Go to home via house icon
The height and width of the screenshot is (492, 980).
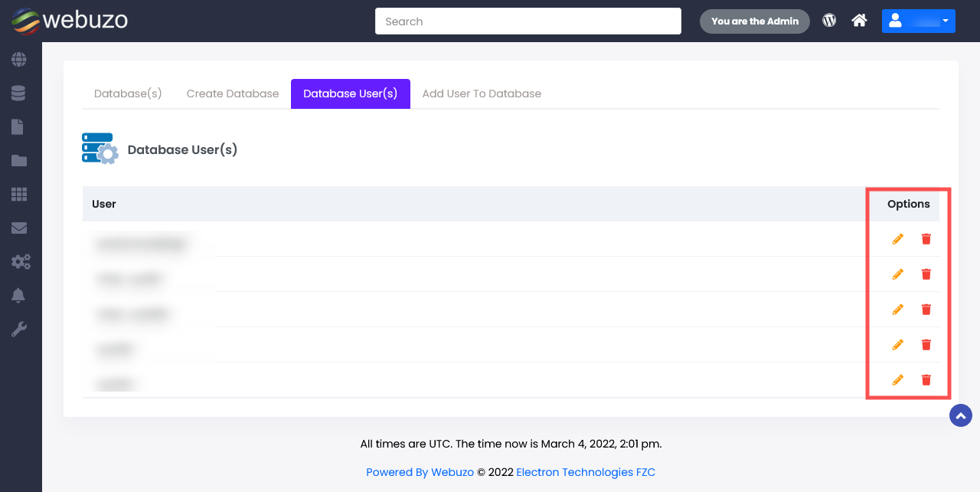click(859, 21)
